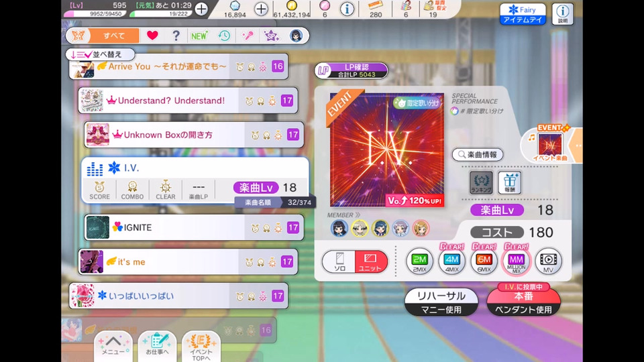Select the すべて filter tab
This screenshot has width=644, height=362.
pyautogui.click(x=114, y=36)
